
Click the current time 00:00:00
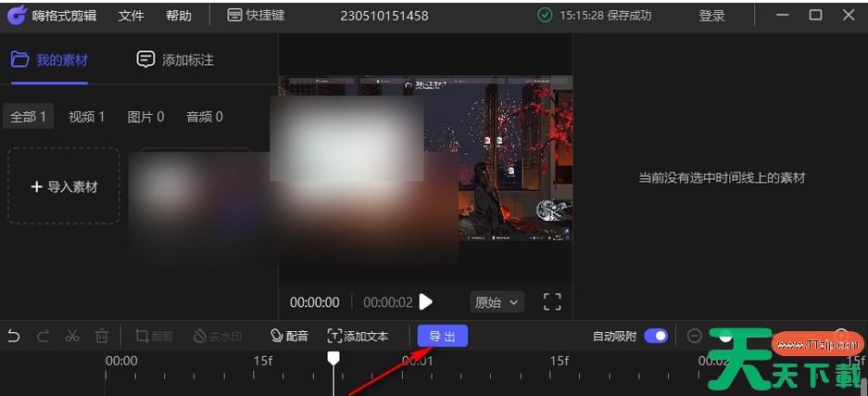314,302
